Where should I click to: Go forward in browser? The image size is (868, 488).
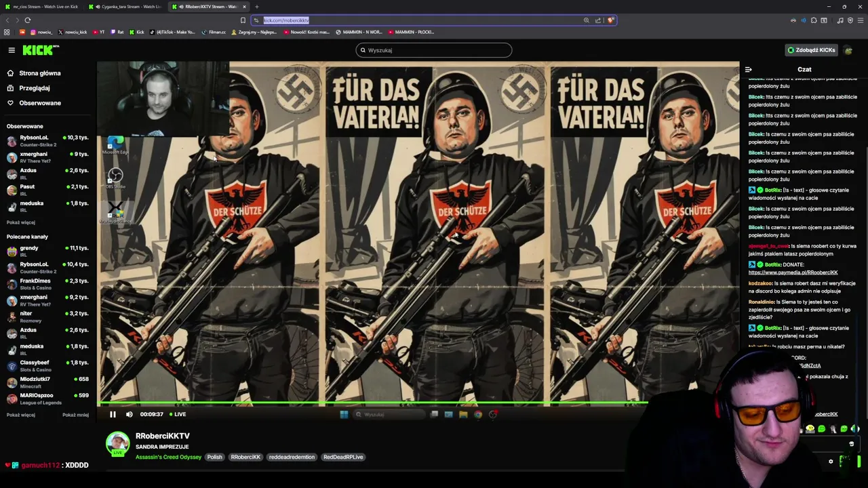click(x=17, y=20)
